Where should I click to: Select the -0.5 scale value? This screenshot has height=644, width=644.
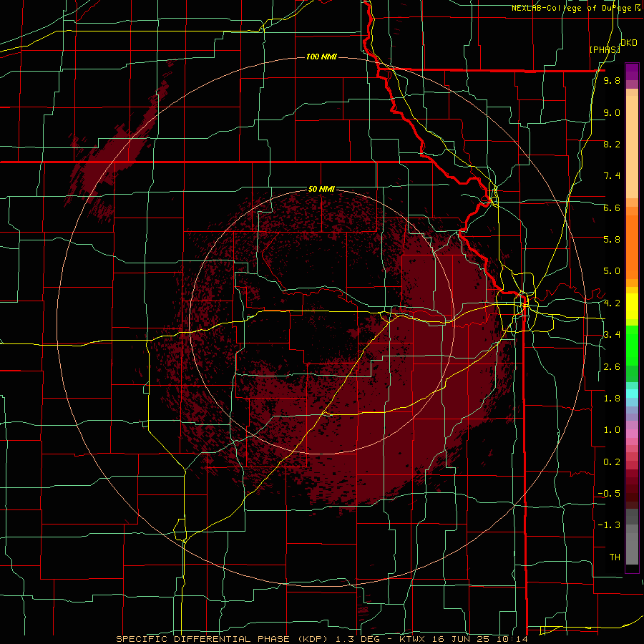click(609, 494)
